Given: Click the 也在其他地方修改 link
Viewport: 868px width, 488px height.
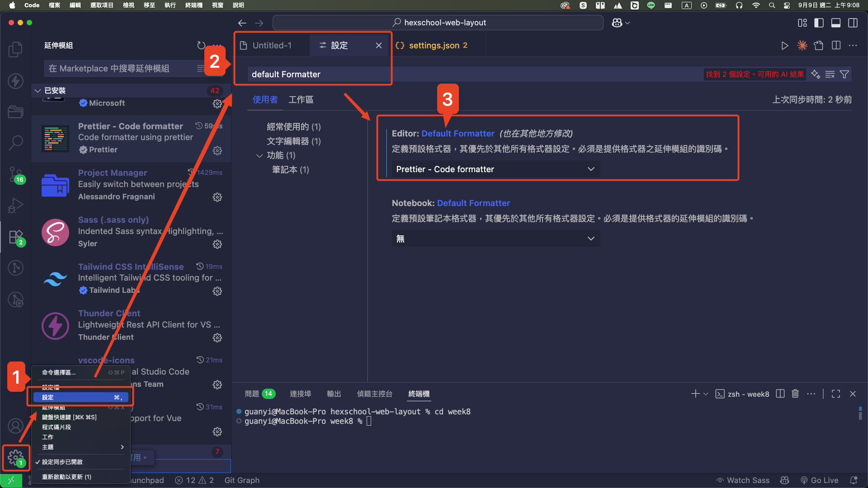Looking at the screenshot, I should click(x=536, y=133).
